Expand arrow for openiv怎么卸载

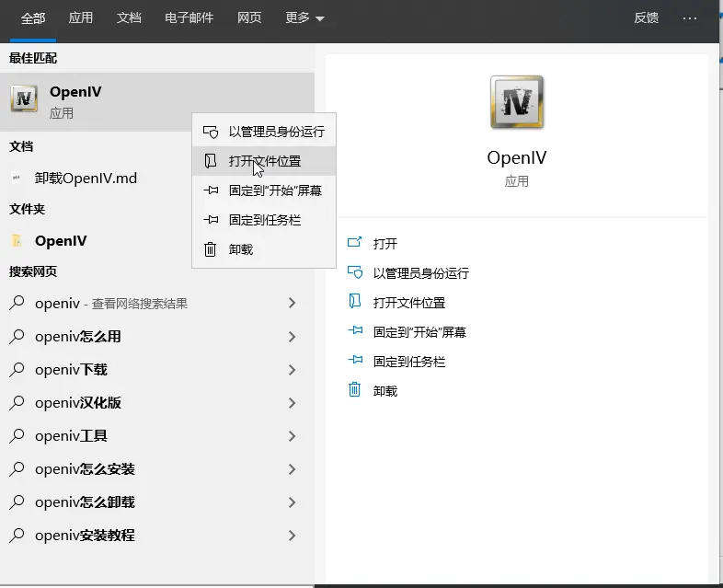292,502
